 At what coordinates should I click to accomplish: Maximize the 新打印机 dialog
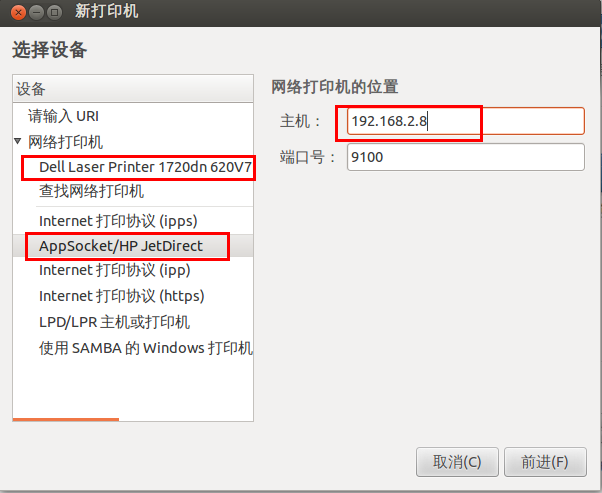point(55,13)
